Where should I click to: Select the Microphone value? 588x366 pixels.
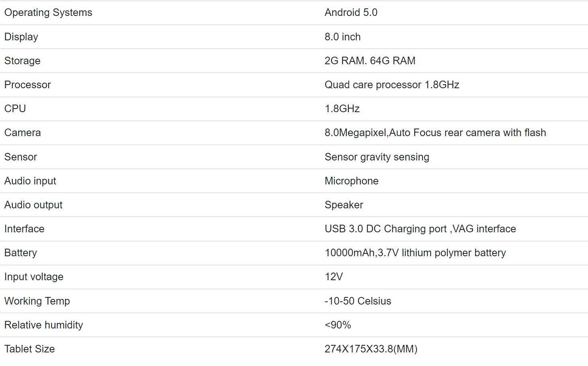(352, 181)
